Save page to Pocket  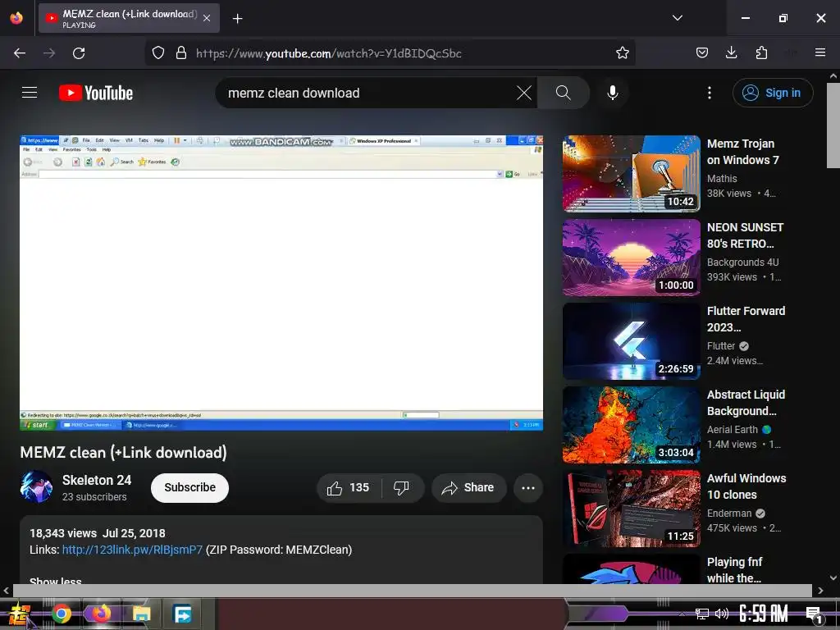point(702,53)
